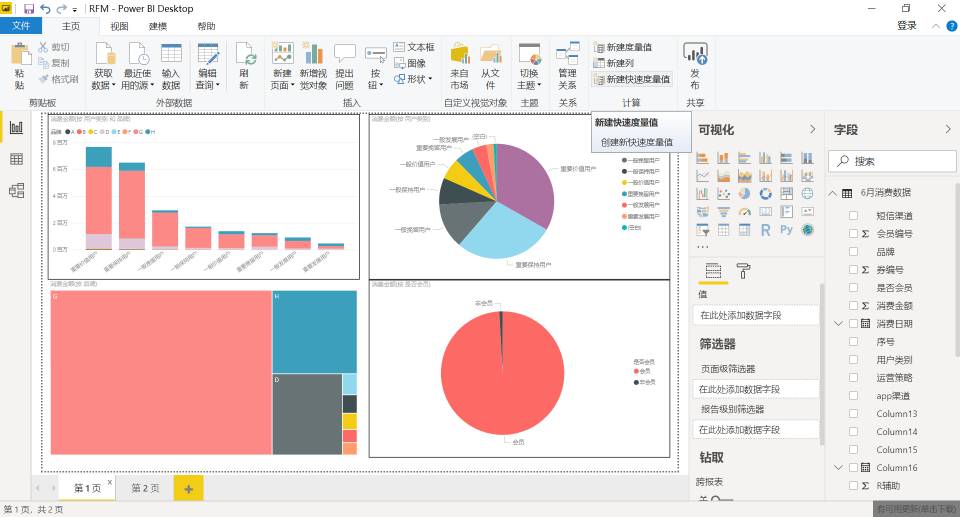The height and width of the screenshot is (517, 960).
Task: Select the R script visual
Action: pyautogui.click(x=765, y=230)
